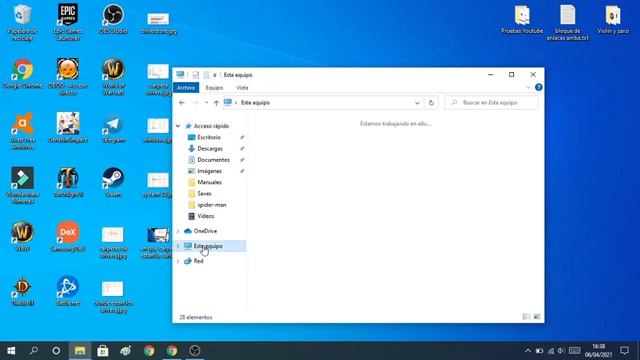Image resolution: width=640 pixels, height=360 pixels.
Task: Expand OneDrive in navigation pane
Action: (178, 231)
